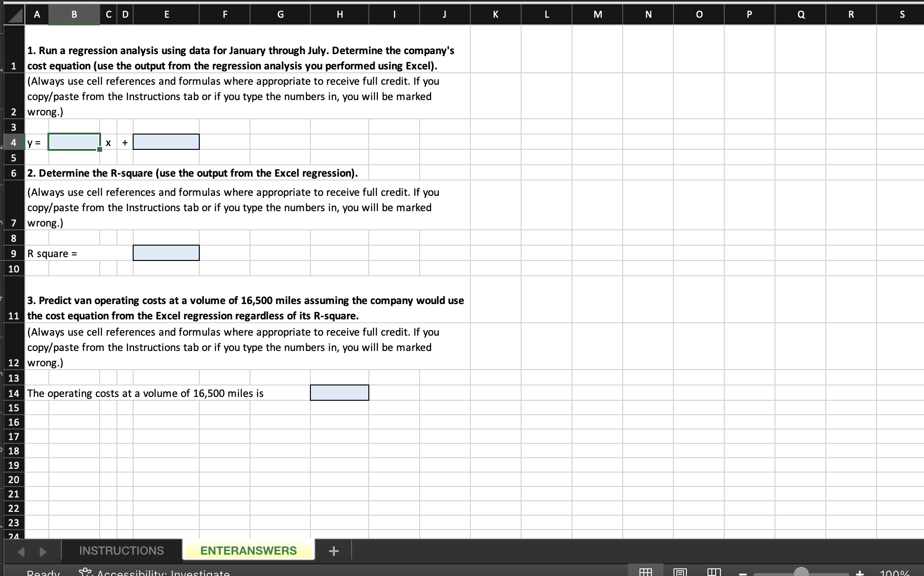
Task: Go to next sheet arrow
Action: pos(43,552)
